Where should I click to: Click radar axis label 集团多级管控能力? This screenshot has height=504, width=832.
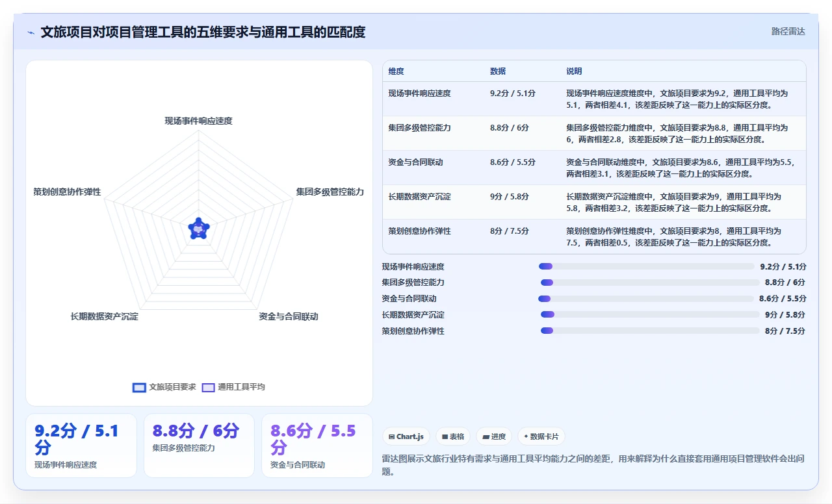pos(330,192)
